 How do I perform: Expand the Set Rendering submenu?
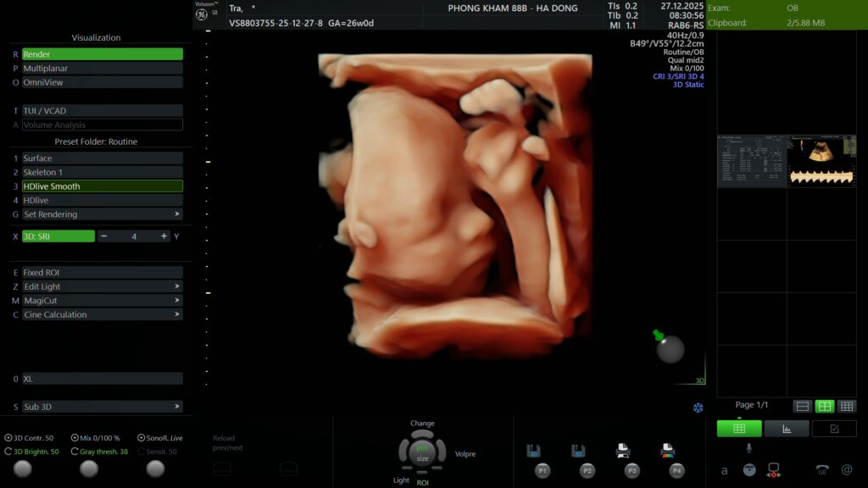pos(102,214)
